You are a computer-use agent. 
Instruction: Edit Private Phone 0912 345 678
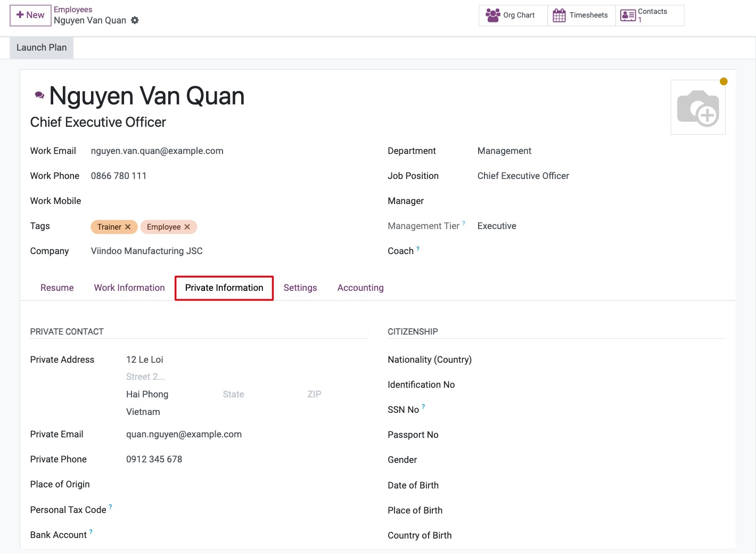click(246, 460)
